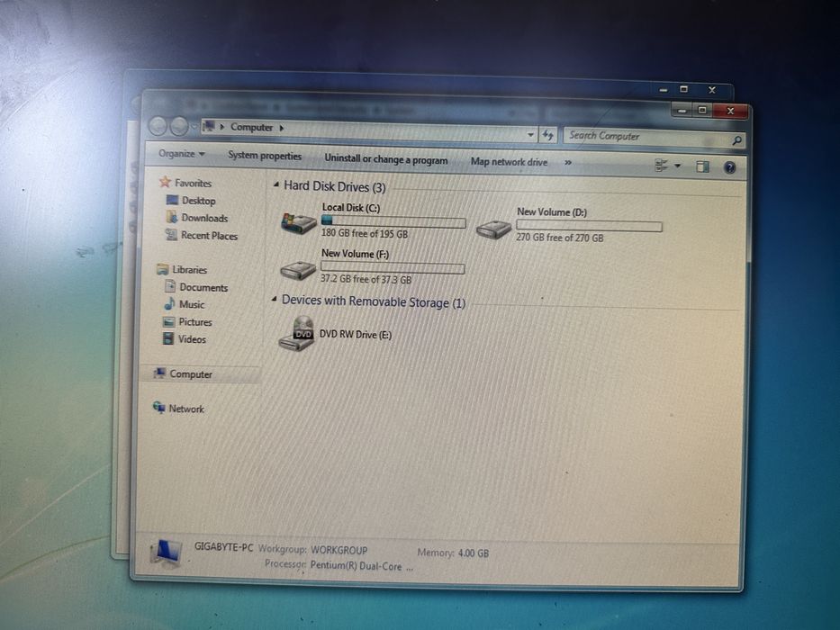Click the Network icon in navigation pane

[158, 407]
